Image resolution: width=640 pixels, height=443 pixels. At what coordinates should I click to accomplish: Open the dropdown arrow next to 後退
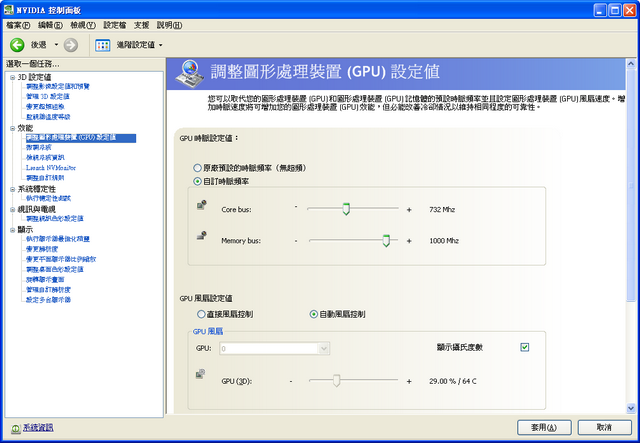point(56,45)
